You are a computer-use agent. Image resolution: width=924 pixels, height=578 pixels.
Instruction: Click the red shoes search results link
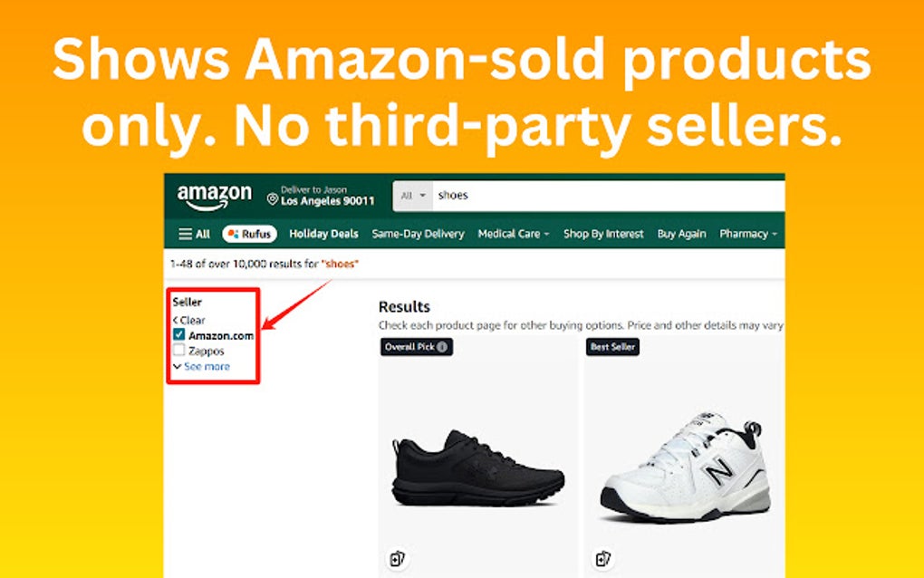(340, 264)
